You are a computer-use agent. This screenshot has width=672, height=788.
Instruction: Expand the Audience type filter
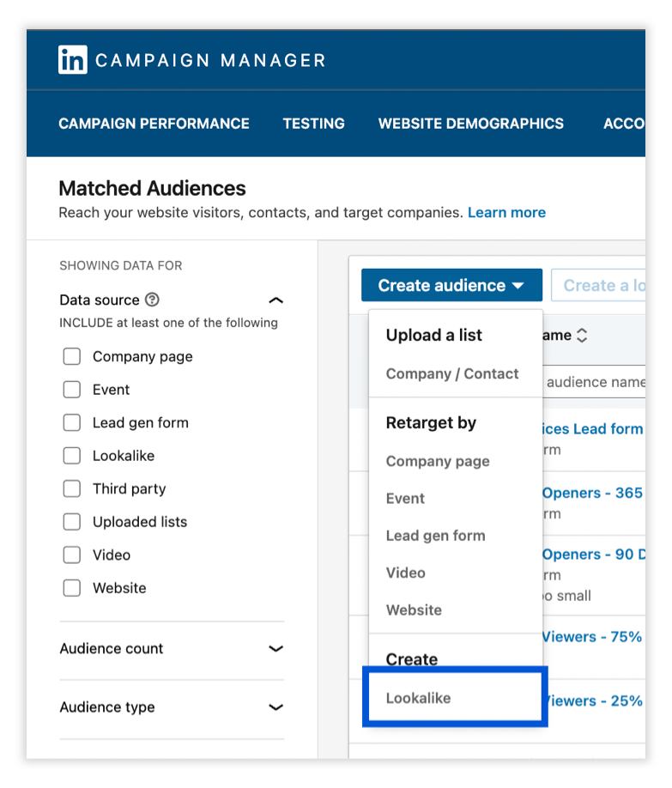(276, 707)
